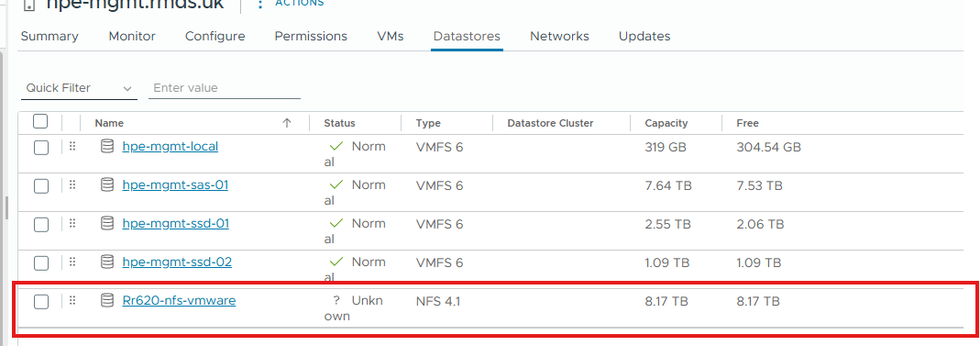
Task: Sort by the Free column header
Action: pos(747,123)
